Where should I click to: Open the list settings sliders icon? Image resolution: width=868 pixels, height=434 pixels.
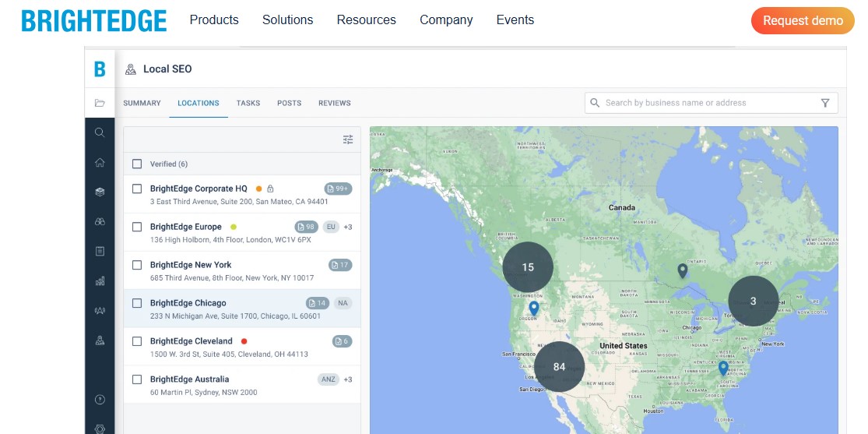tap(348, 139)
